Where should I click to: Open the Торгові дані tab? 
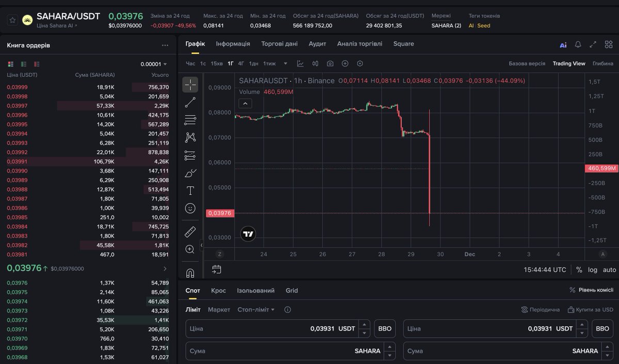click(x=280, y=44)
